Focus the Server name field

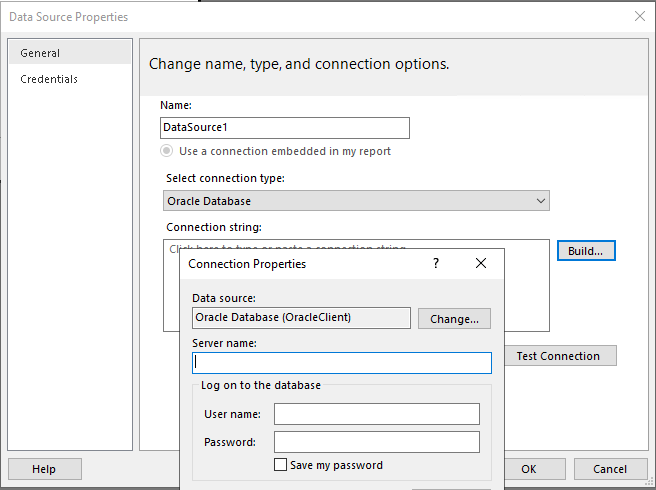point(342,363)
